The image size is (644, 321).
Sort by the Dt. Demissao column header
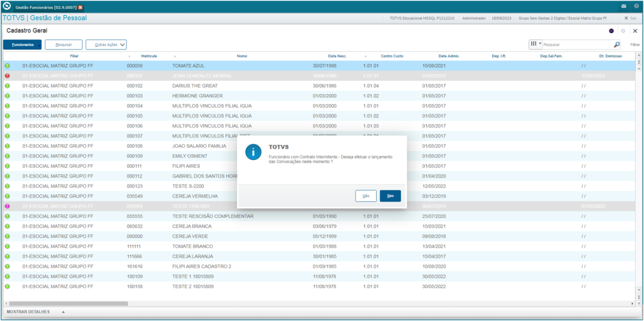611,56
